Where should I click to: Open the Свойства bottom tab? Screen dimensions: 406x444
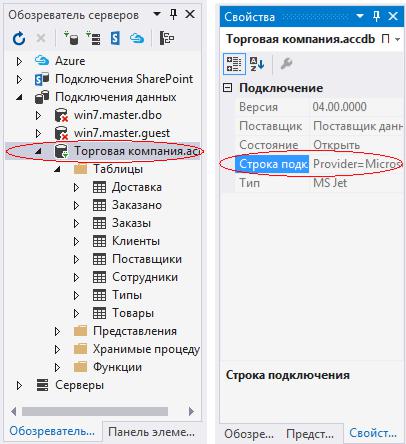click(373, 433)
